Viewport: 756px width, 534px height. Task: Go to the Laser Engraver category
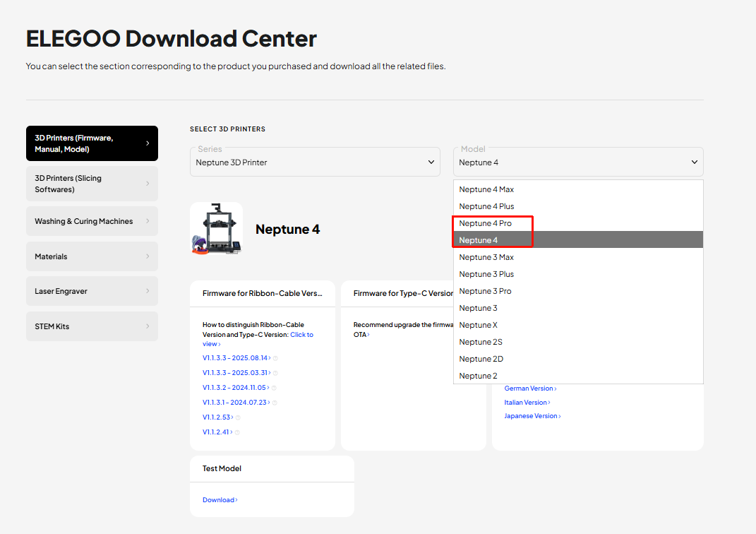click(92, 291)
